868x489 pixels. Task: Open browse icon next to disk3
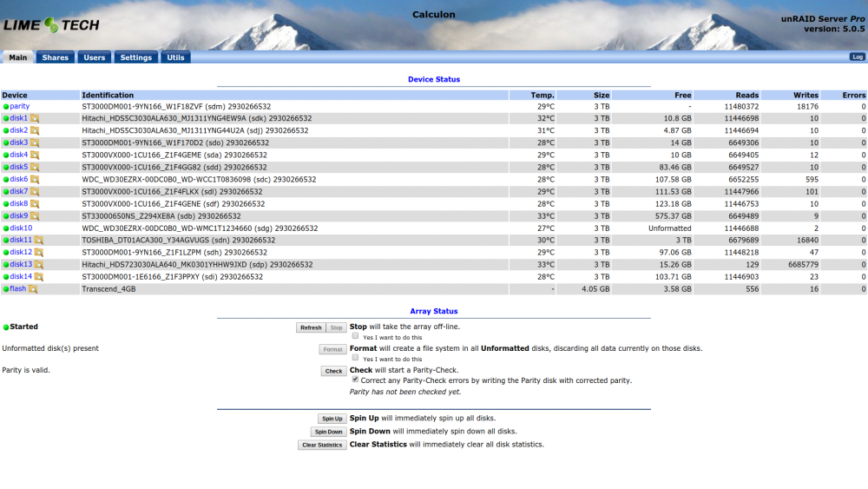[35, 143]
